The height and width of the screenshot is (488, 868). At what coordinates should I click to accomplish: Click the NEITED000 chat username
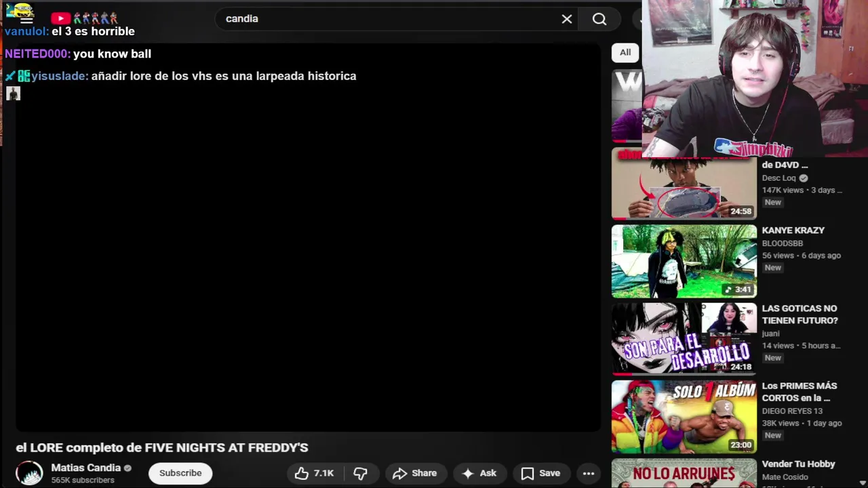(x=37, y=54)
